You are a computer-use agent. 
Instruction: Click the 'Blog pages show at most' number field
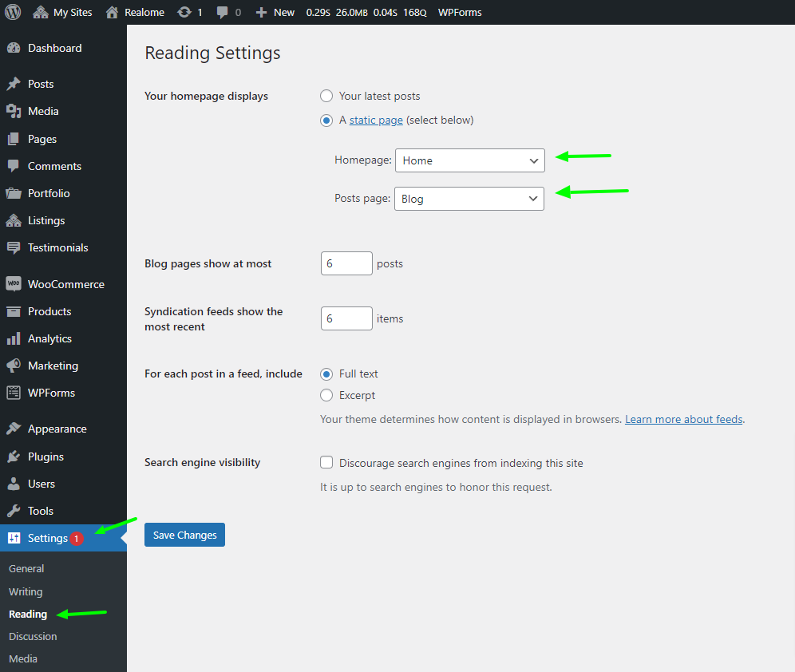click(346, 263)
